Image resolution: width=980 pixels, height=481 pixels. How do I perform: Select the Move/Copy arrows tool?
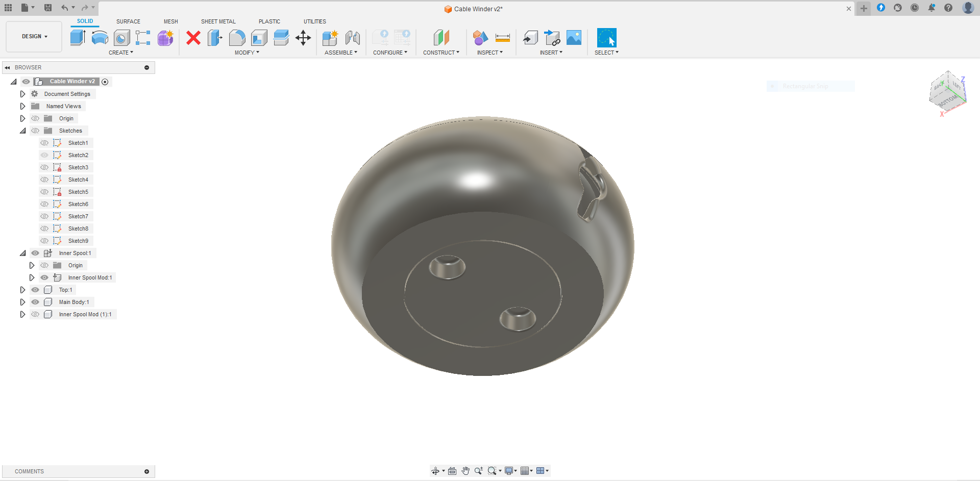click(303, 38)
